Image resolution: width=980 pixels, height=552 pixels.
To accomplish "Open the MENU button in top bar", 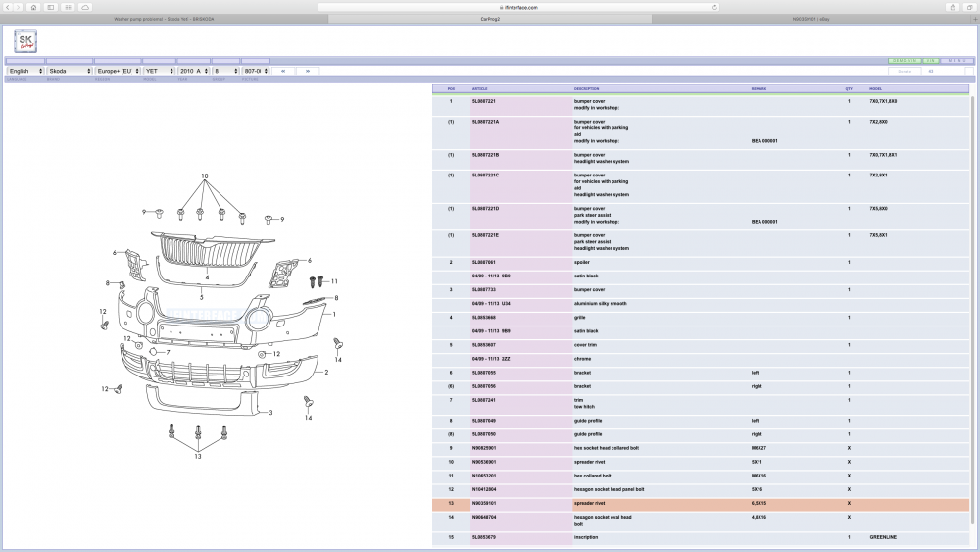I will (x=956, y=61).
